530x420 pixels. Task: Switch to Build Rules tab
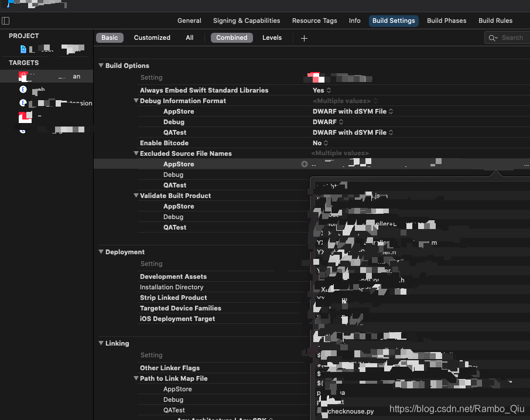tap(495, 21)
